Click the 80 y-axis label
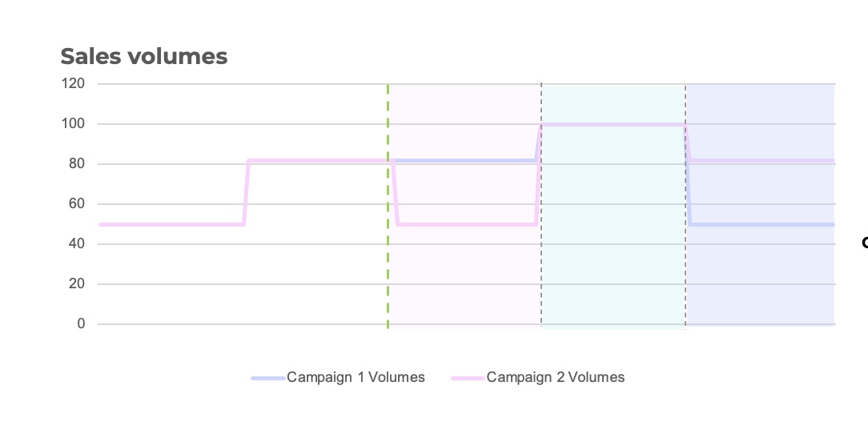 (76, 164)
